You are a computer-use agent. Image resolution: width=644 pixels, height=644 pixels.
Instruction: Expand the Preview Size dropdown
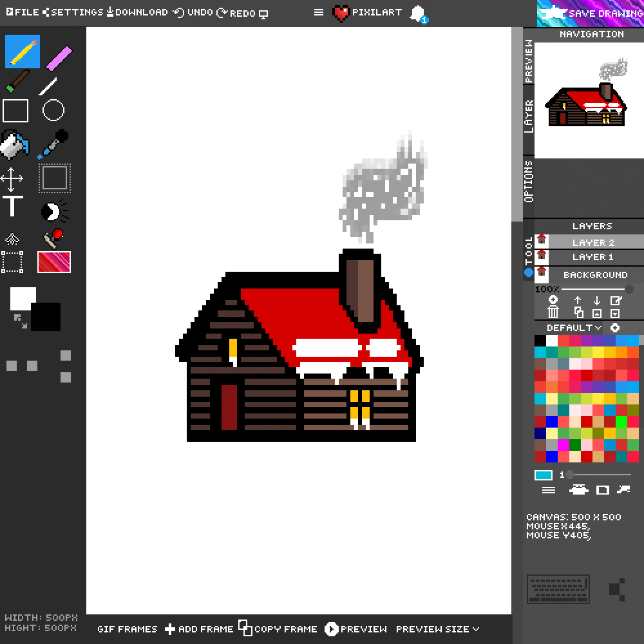click(x=436, y=629)
